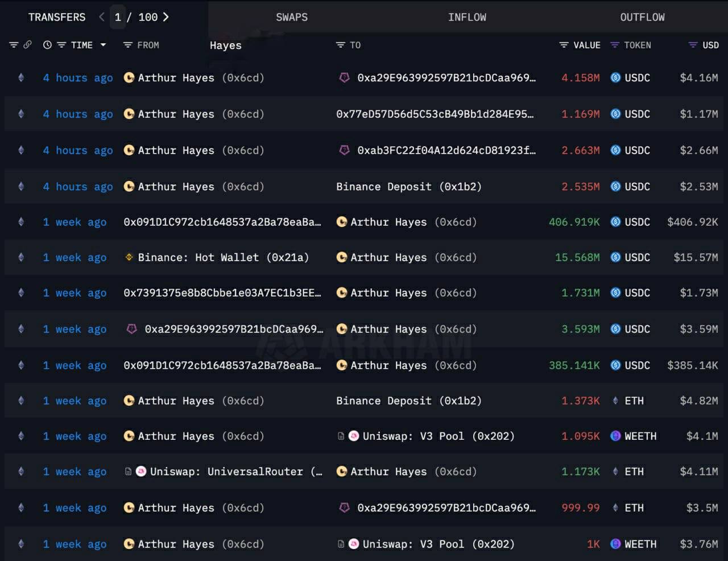The width and height of the screenshot is (728, 561).
Task: Open sender 0x091D1C972cb1648537a2Ba78eaBa on 406.919K row
Action: 222,222
